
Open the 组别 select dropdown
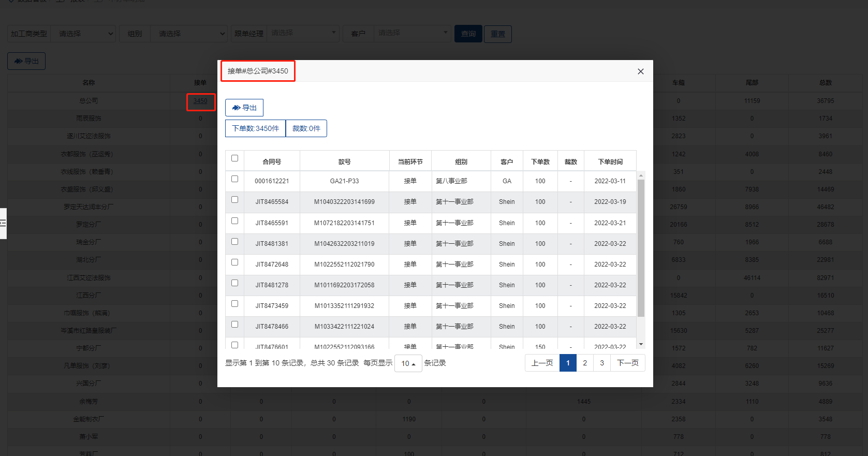pyautogui.click(x=189, y=34)
